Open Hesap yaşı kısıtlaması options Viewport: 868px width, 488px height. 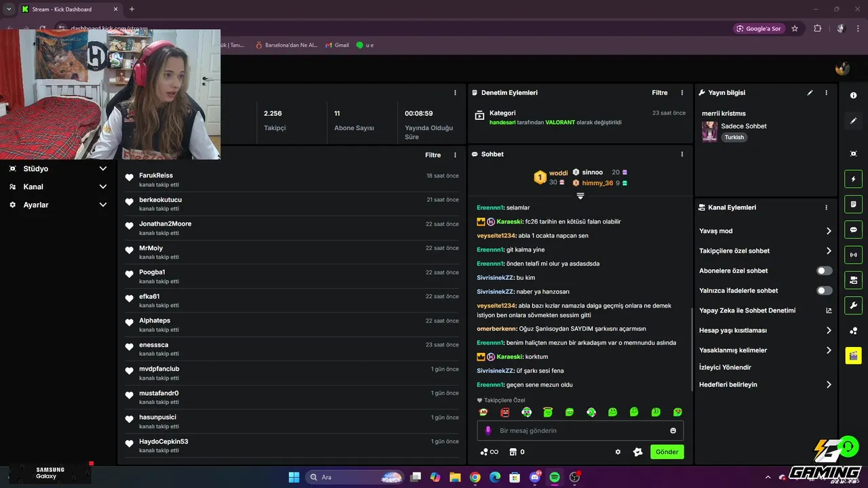[x=766, y=331]
